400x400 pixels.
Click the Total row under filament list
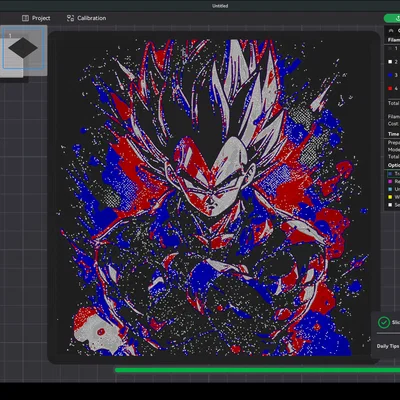point(393,103)
